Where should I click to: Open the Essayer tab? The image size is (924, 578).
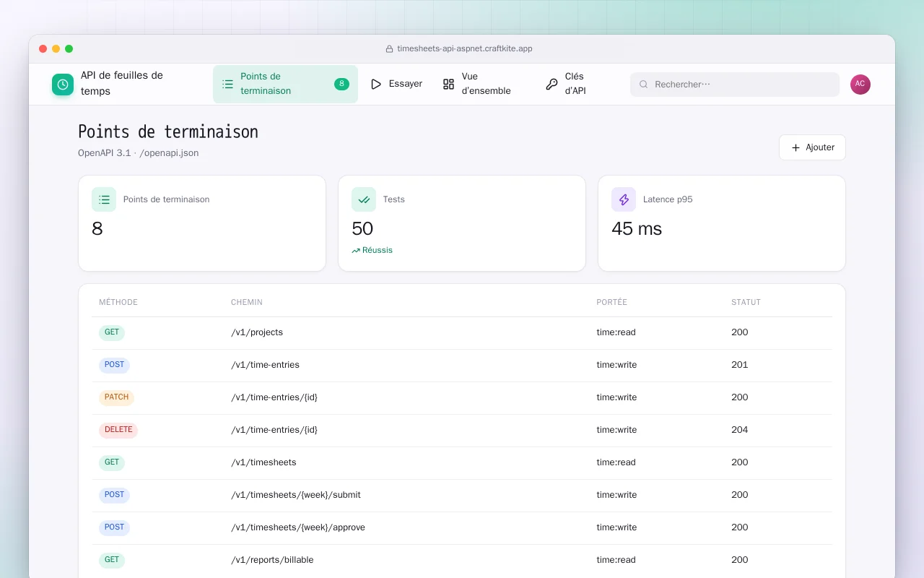396,85
